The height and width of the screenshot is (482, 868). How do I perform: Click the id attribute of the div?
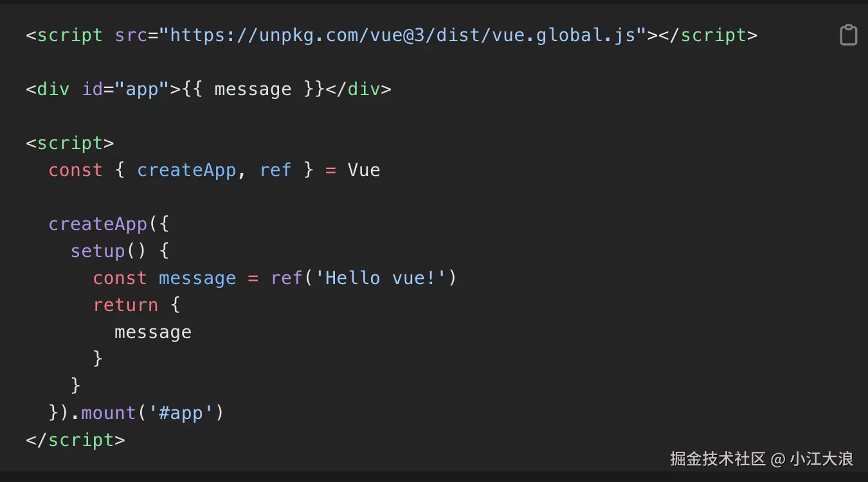92,89
